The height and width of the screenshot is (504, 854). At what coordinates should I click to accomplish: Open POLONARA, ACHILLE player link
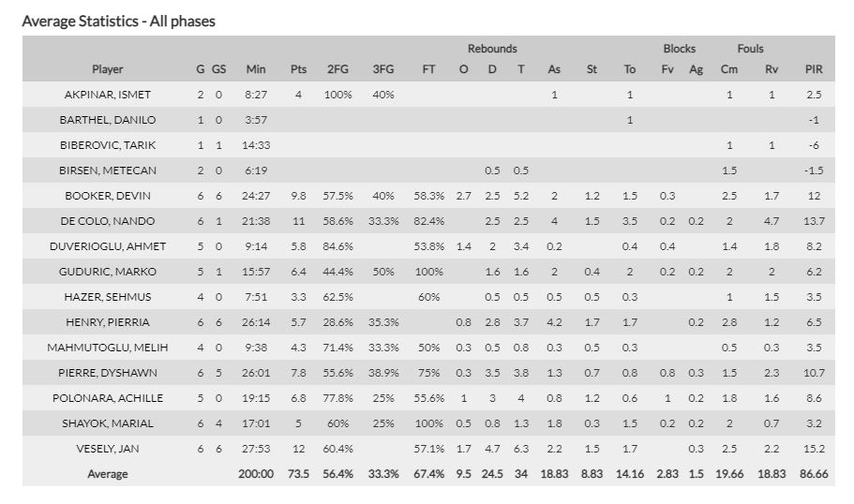point(108,398)
